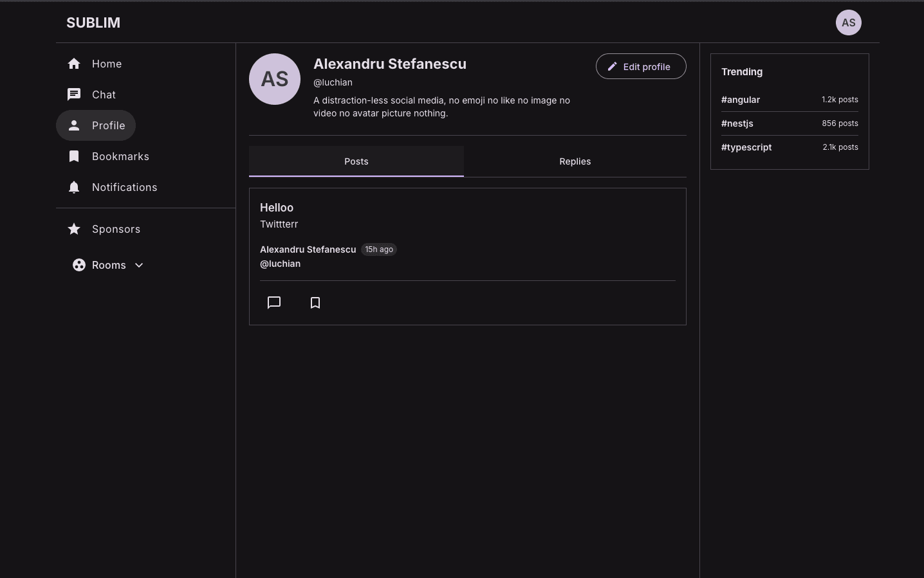Image resolution: width=924 pixels, height=578 pixels.
Task: Click the SUBLIM logo text
Action: [x=93, y=23]
